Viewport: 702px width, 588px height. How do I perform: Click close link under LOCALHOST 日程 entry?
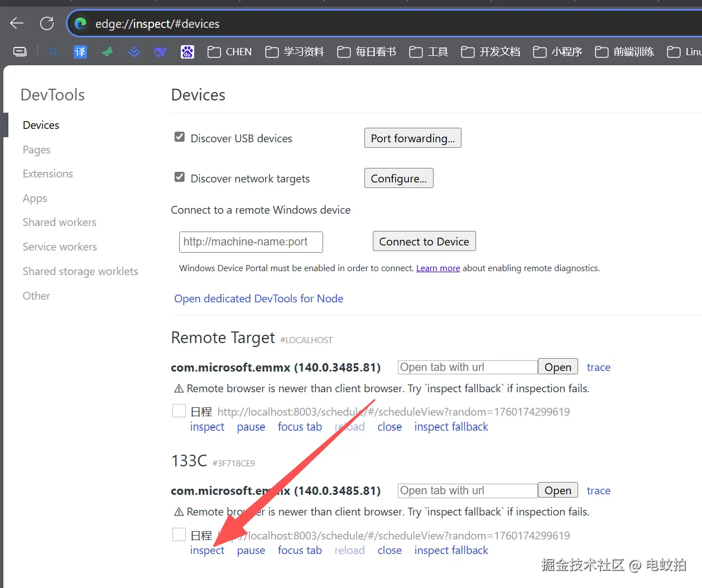(390, 427)
